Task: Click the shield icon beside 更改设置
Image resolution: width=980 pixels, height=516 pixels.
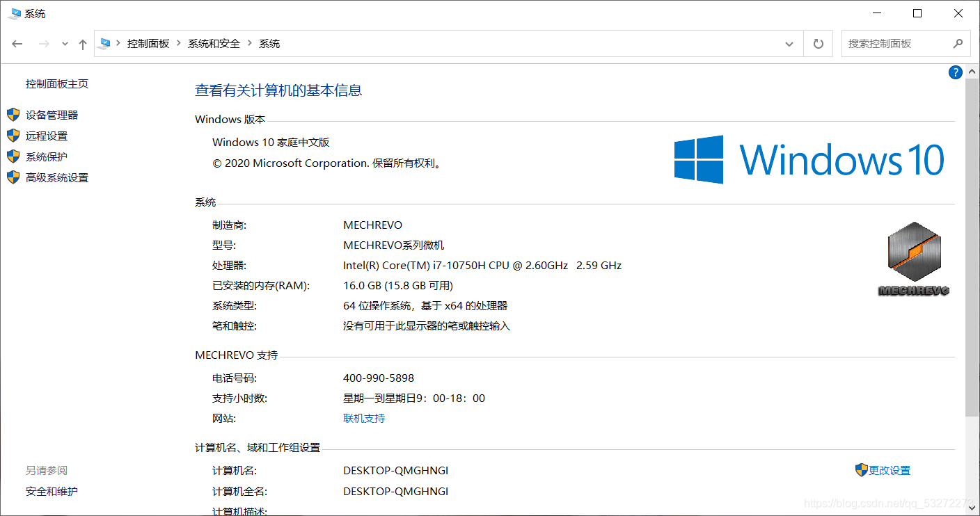Action: [x=862, y=470]
